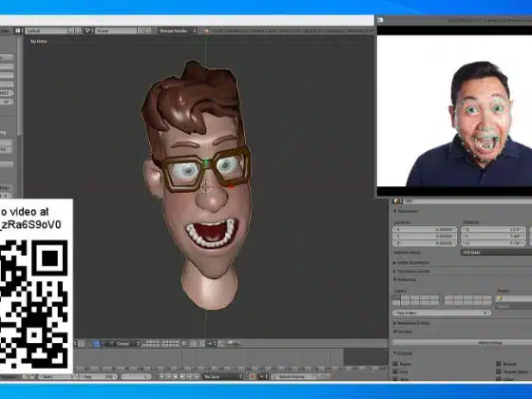The image size is (532, 399).
Task: Click the cartoon head model in viewport
Action: [x=197, y=185]
